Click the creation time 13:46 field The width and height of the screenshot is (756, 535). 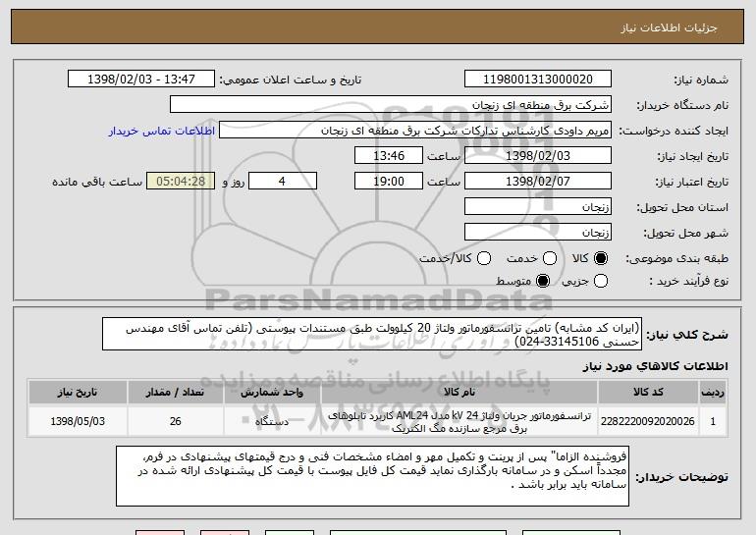click(x=389, y=156)
